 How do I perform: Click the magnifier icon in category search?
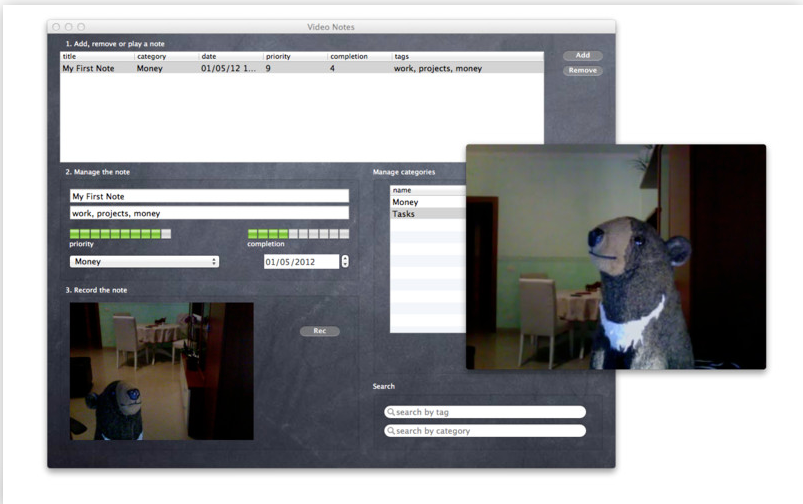point(391,431)
